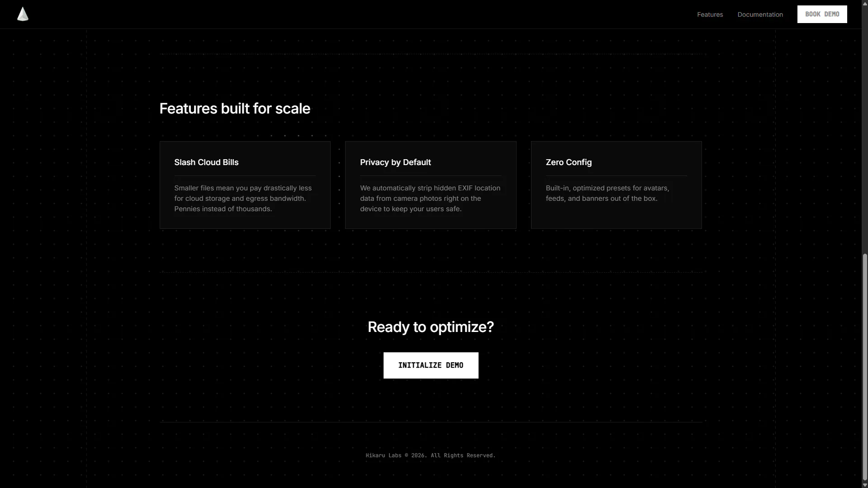This screenshot has height=488, width=868.
Task: Click the 'Features built for scale' heading
Action: [235, 109]
